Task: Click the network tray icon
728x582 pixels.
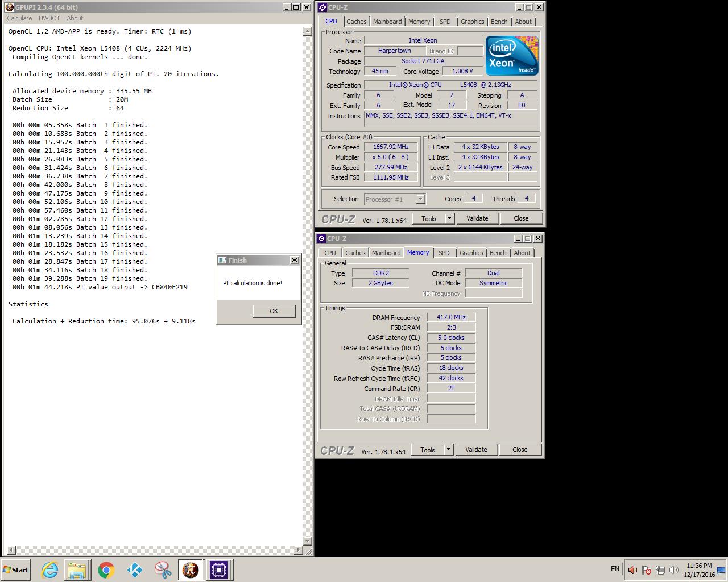Action: pyautogui.click(x=660, y=569)
